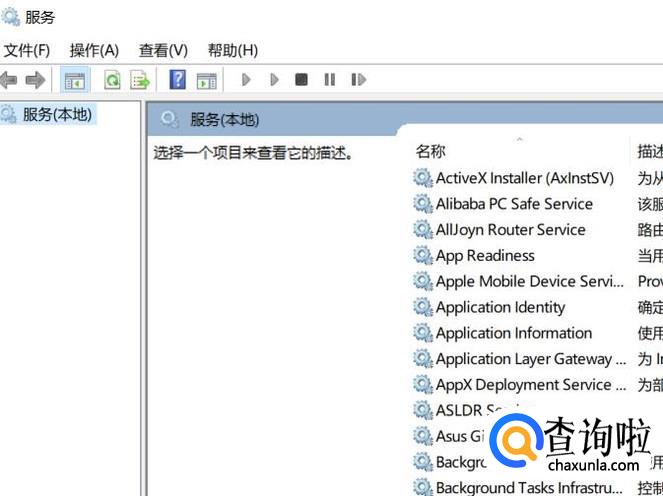Click the gear icon beside 服务(本地) tree node
The height and width of the screenshot is (496, 663).
[8, 115]
